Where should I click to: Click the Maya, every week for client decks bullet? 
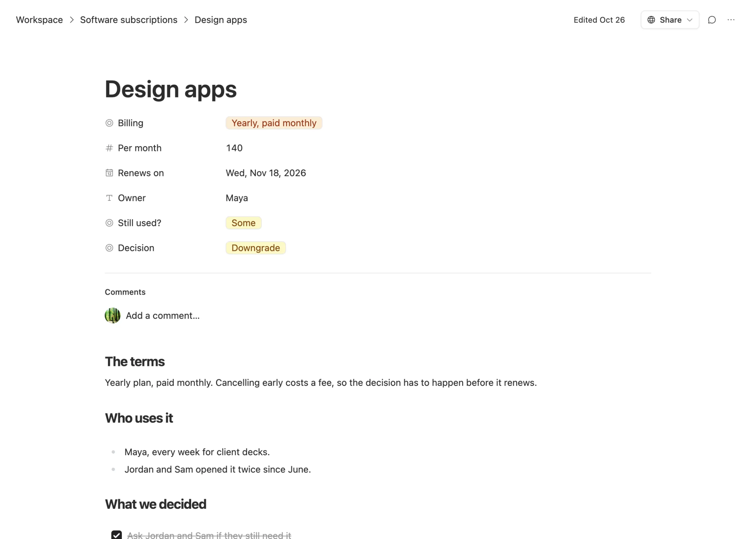(x=197, y=452)
